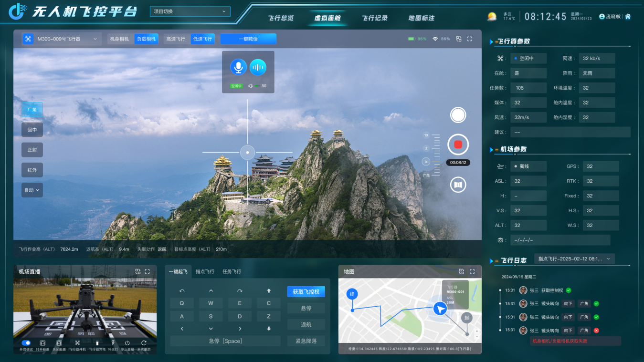
Task: Click the aircraft power-on drone icon
Action: point(76,343)
